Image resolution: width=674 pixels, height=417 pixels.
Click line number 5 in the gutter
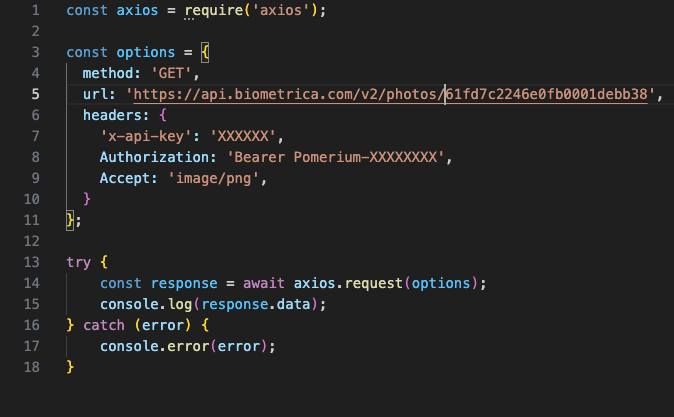tap(35, 94)
